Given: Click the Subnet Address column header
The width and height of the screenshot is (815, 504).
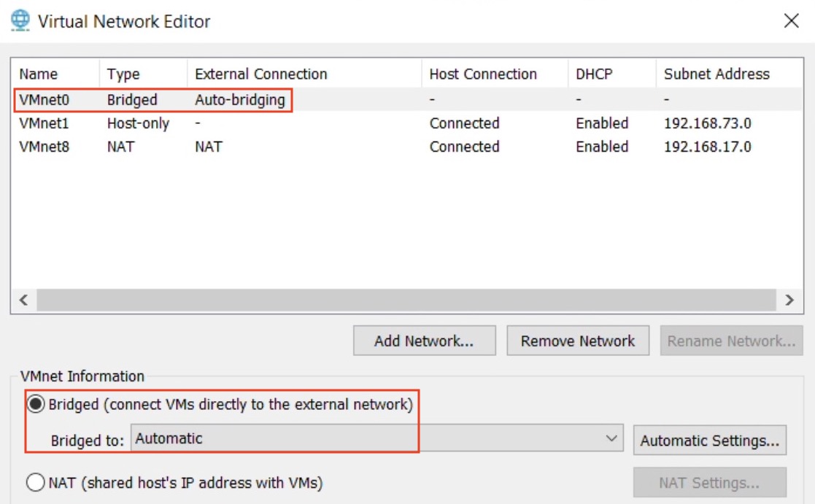Looking at the screenshot, I should coord(716,74).
